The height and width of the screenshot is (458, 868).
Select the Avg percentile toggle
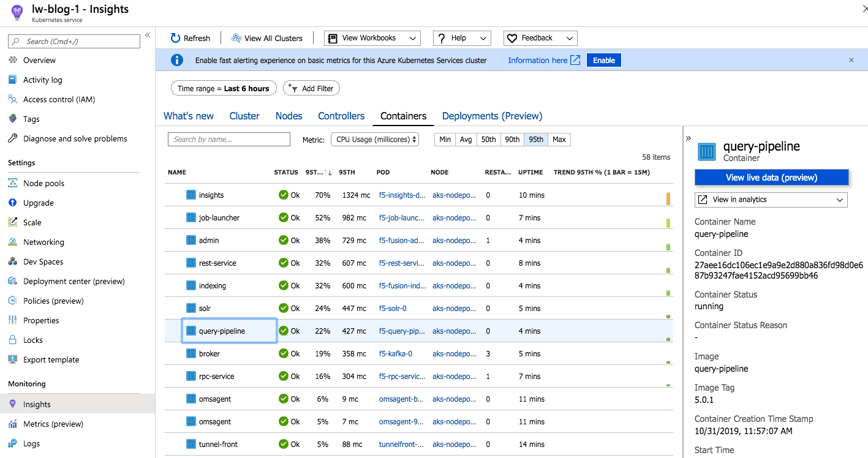coord(466,140)
